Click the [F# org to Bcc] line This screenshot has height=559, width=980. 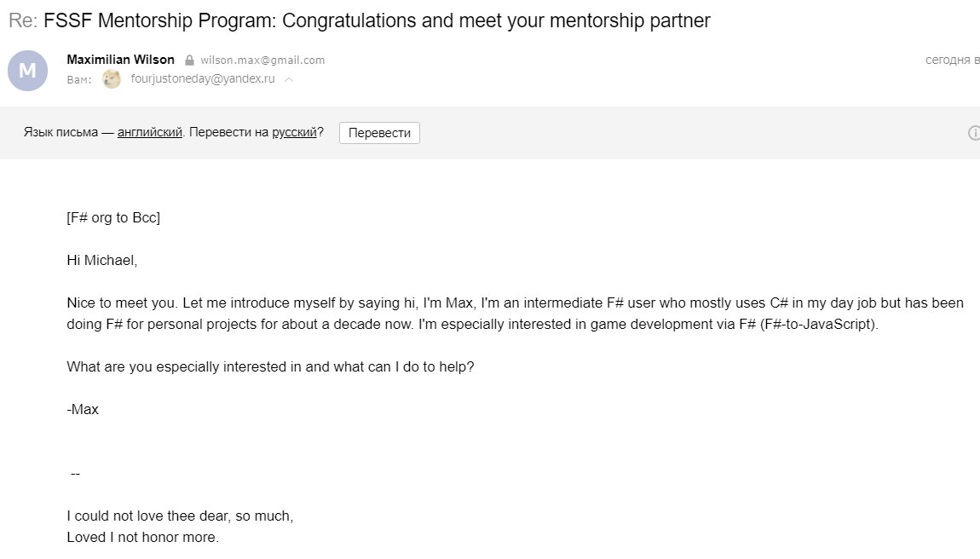113,217
